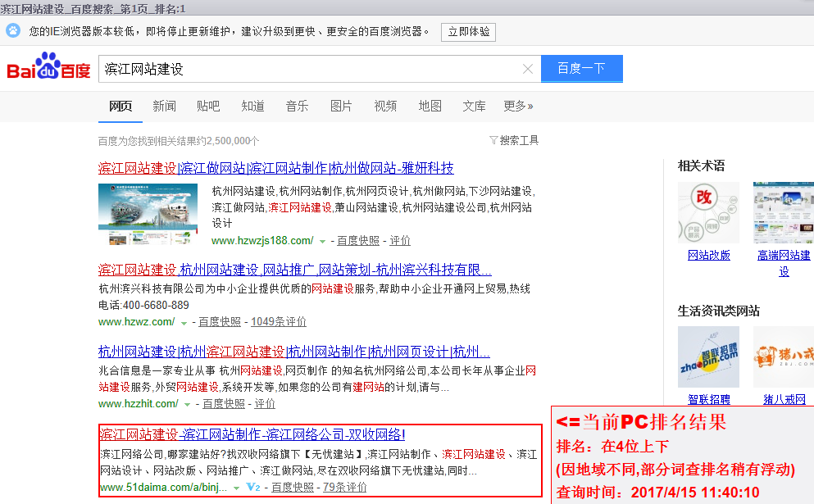
Task: Open the 搜索工具 filter options
Action: coord(514,140)
